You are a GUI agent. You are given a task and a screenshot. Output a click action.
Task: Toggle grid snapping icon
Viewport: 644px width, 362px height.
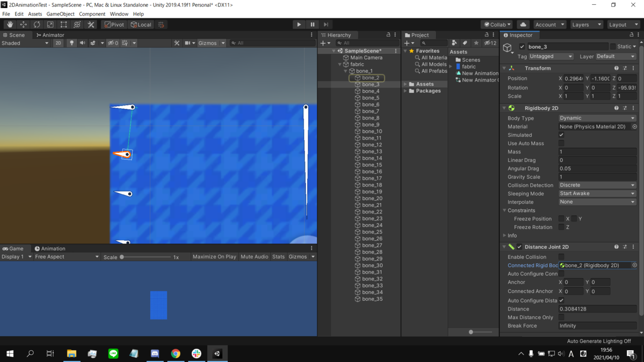point(161,25)
